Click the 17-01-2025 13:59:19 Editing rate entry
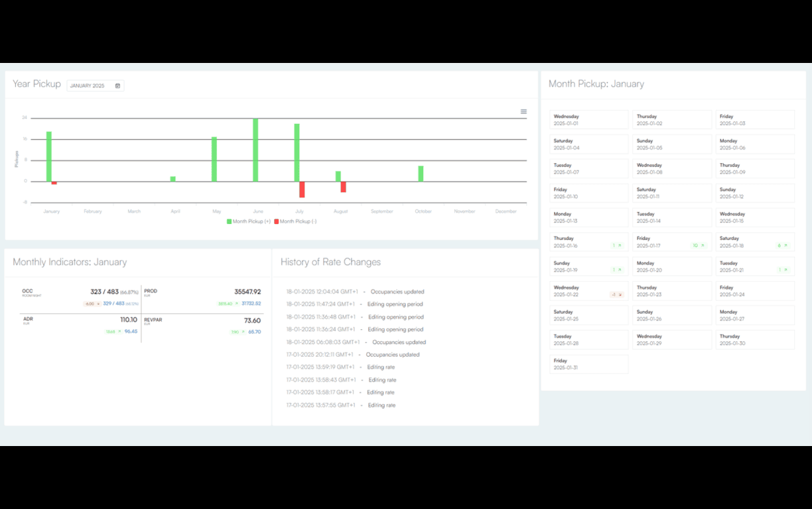Image resolution: width=812 pixels, height=509 pixels. point(340,367)
